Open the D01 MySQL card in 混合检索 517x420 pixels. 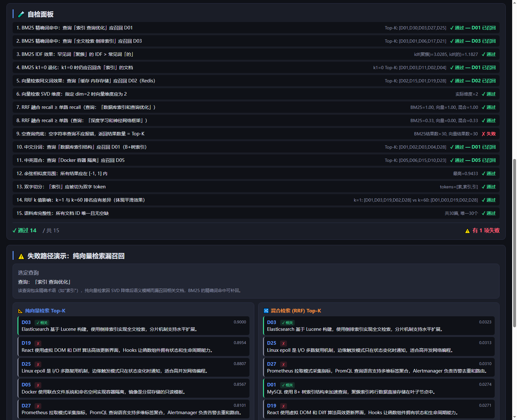click(x=379, y=388)
